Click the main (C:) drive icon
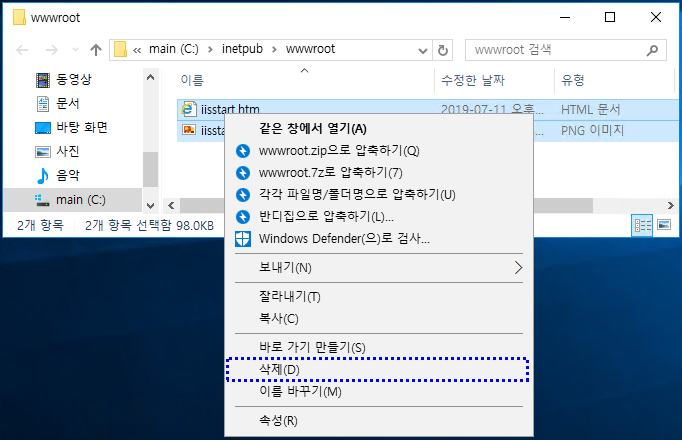The image size is (682, 440). [x=42, y=200]
